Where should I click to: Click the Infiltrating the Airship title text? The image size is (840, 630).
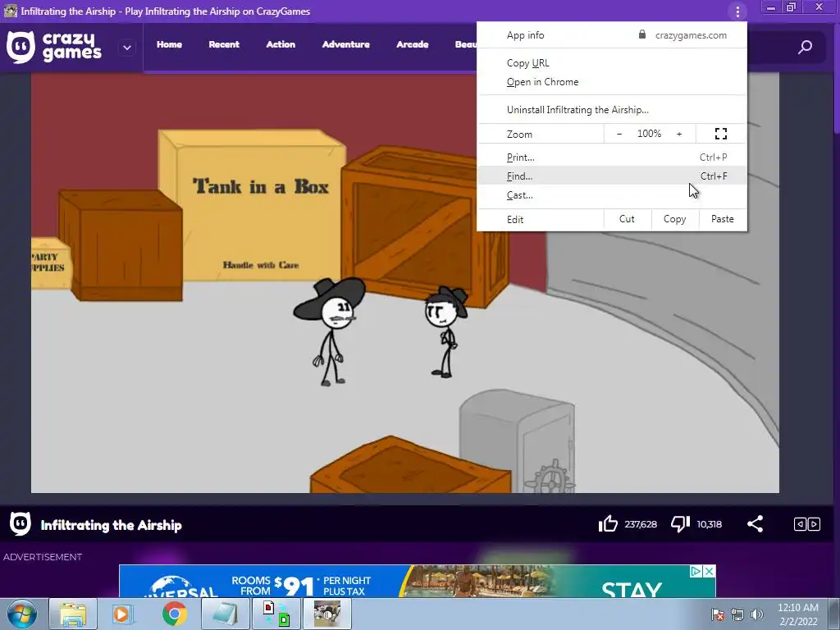(x=112, y=525)
